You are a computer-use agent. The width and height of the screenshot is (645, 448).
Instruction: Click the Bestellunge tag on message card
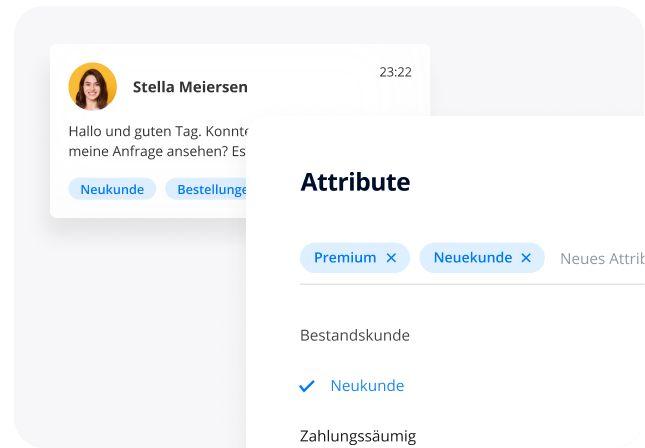click(206, 189)
